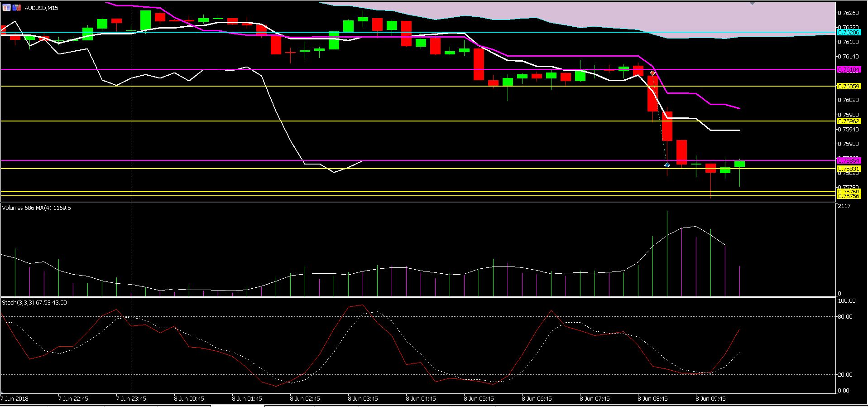Click the 8 Jun 00:45 time label
Image resolution: width=868 pixels, height=407 pixels.
189,399
